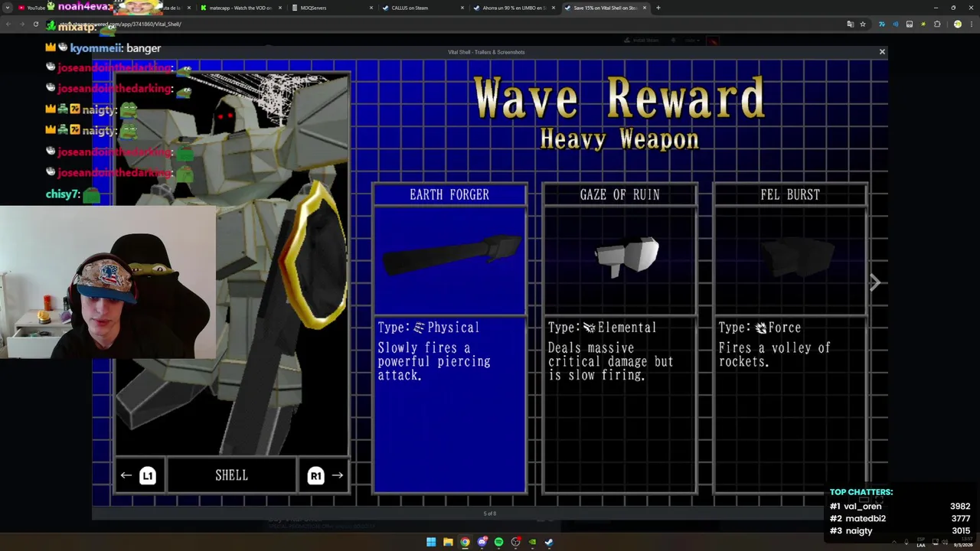Viewport: 980px width, 551px height.
Task: Open Chrome from the taskbar
Action: (465, 542)
